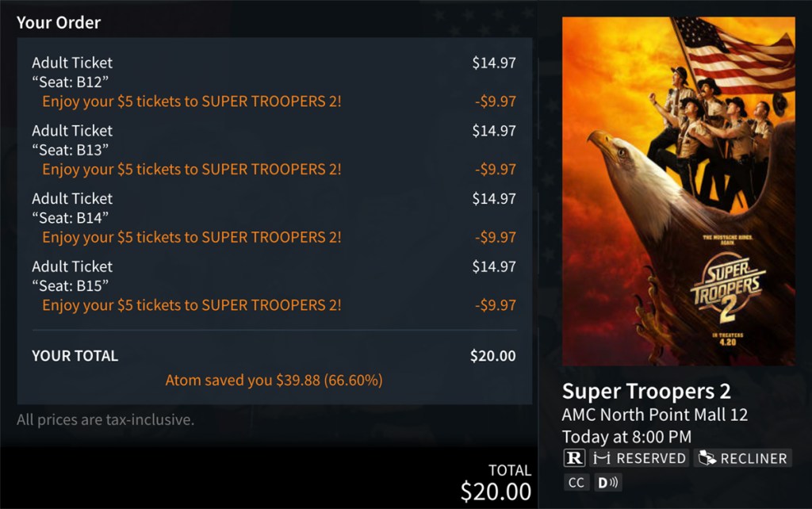812x509 pixels.
Task: Click the $5 tickets promo under seat B15
Action: (192, 305)
